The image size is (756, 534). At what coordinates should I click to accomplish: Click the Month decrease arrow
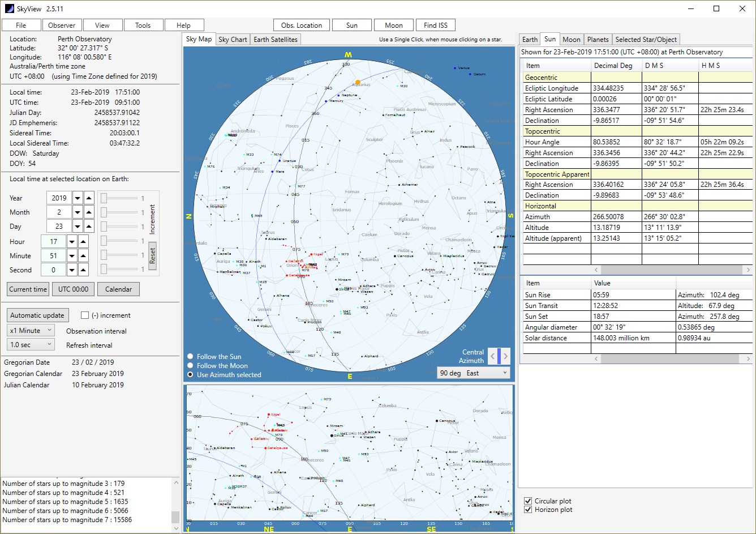[x=78, y=212]
